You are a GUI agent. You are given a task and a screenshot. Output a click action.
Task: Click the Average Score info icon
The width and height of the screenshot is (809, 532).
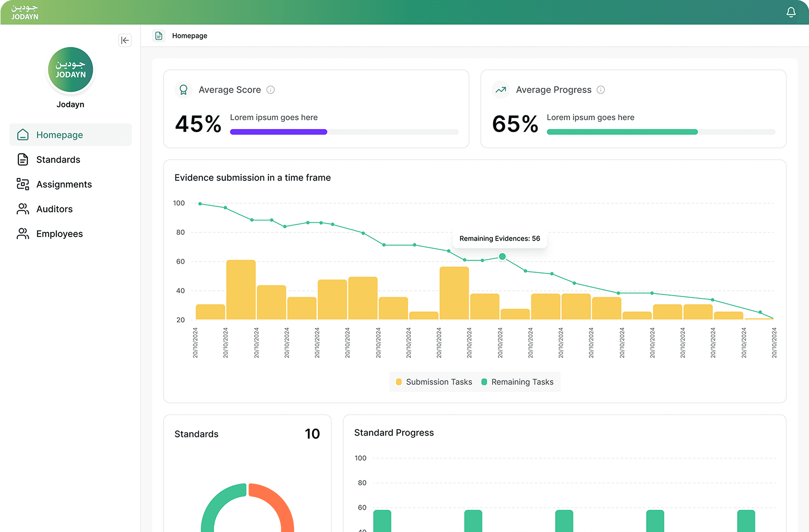(x=271, y=90)
